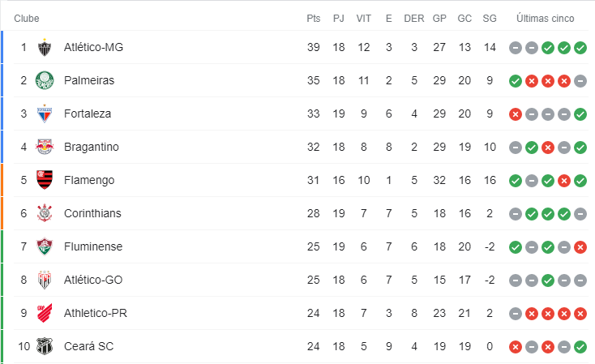The image size is (595, 364).
Task: Click Palmeiras' first green win marker
Action: click(516, 81)
